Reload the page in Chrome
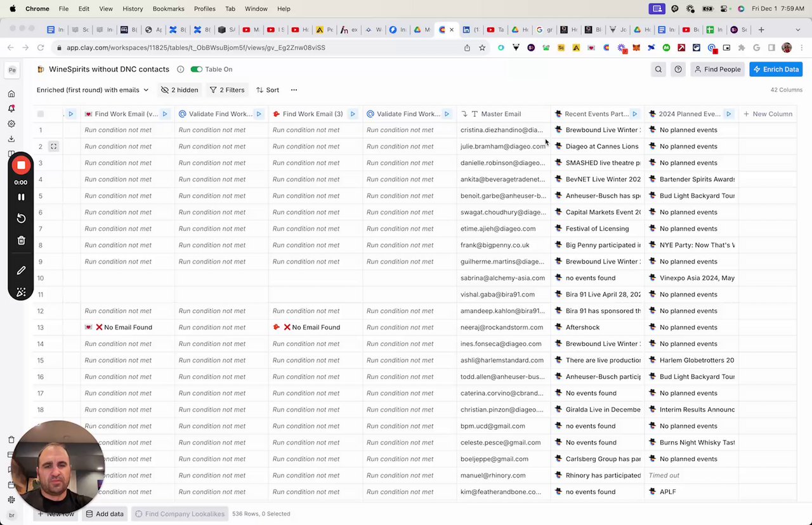Viewport: 812px width, 525px height. point(41,48)
